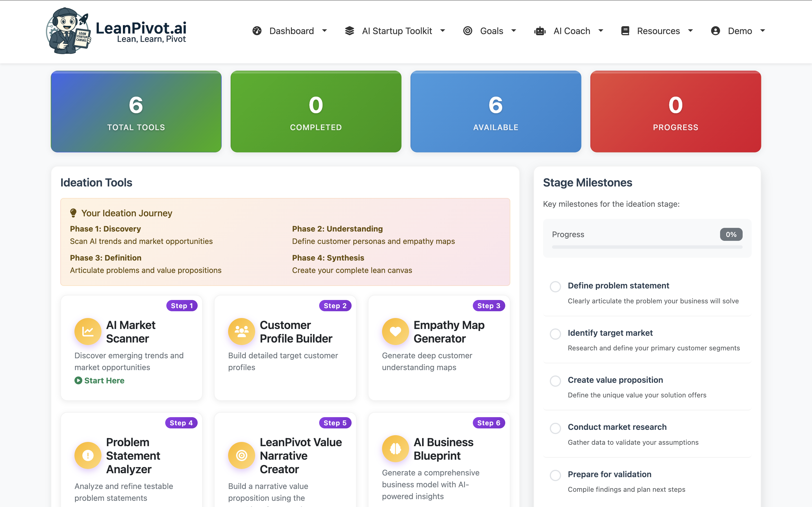Click the Problem Statement Analyzer exclamation icon
This screenshot has width=812, height=507.
pyautogui.click(x=88, y=455)
